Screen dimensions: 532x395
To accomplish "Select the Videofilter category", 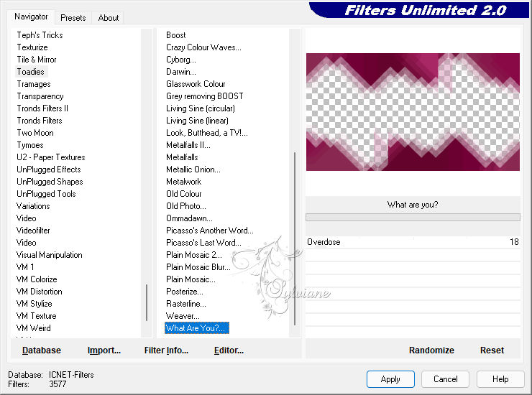I will click(x=33, y=231).
